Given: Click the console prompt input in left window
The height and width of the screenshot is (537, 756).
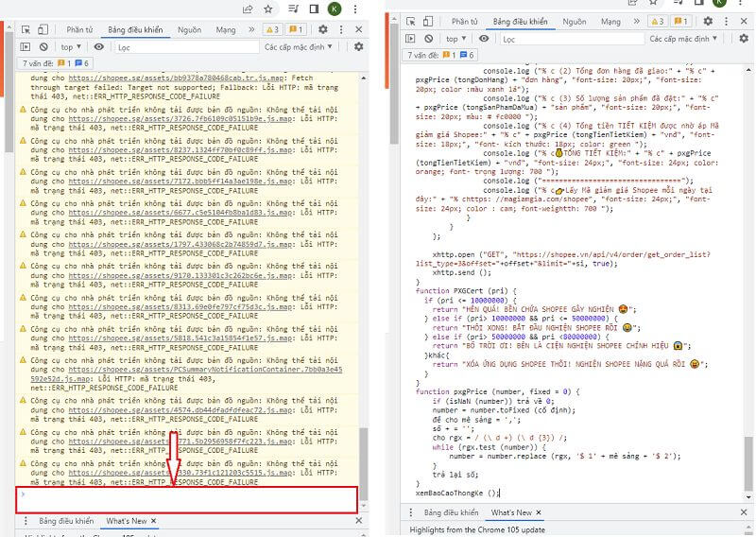Looking at the screenshot, I should 186,499.
